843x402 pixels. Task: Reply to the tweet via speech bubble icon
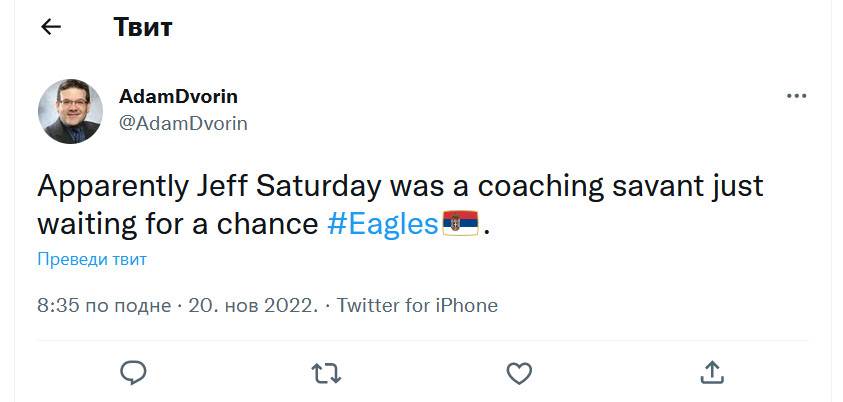tap(133, 373)
